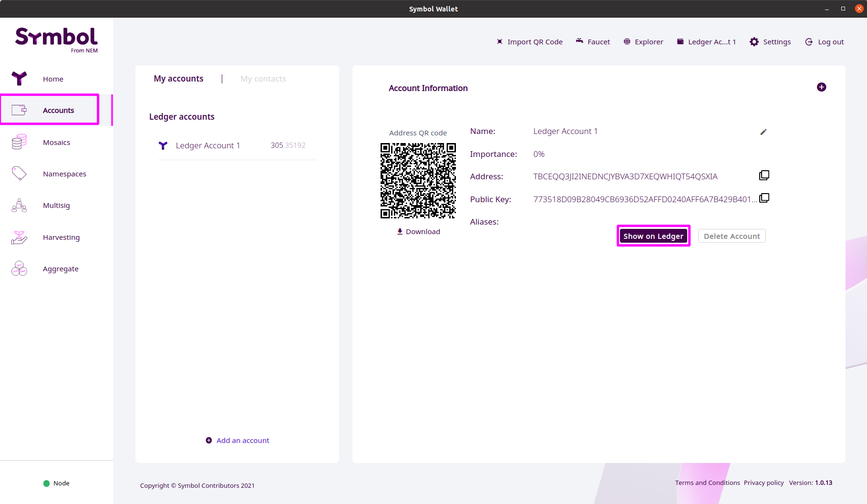Click the Aggregate circles icon

coord(19,268)
